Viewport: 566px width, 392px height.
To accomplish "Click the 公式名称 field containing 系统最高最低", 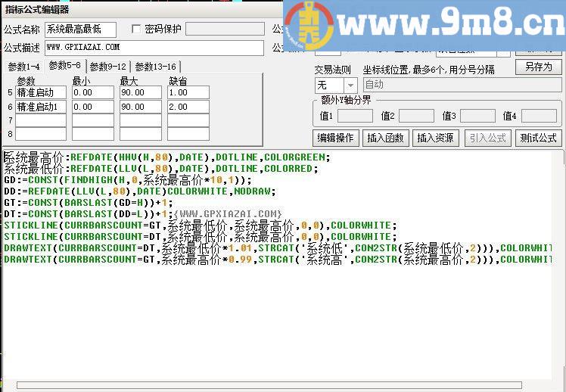I will pos(80,30).
